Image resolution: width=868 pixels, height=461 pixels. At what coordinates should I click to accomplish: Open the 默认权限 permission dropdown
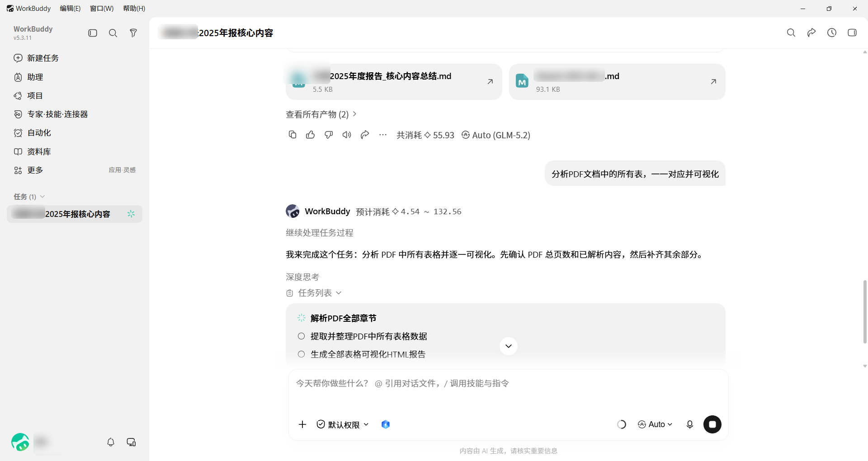click(x=343, y=424)
